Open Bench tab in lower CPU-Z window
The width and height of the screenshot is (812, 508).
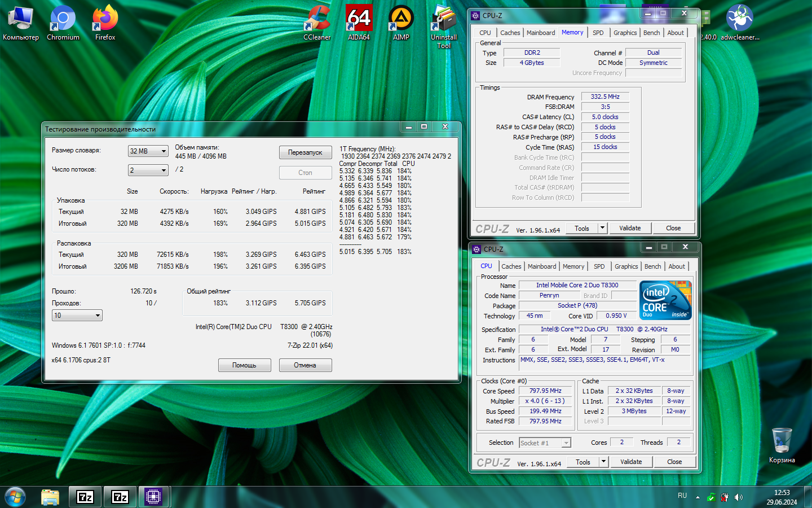[x=652, y=266]
